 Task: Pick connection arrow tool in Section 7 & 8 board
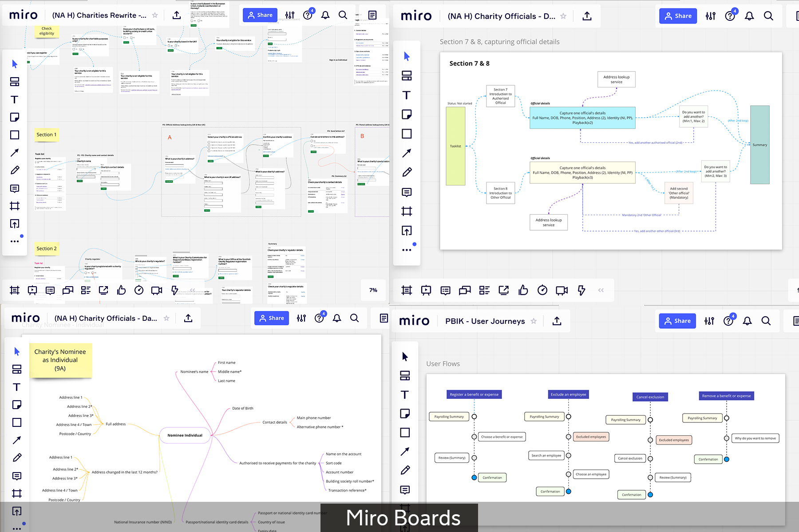pos(407,153)
